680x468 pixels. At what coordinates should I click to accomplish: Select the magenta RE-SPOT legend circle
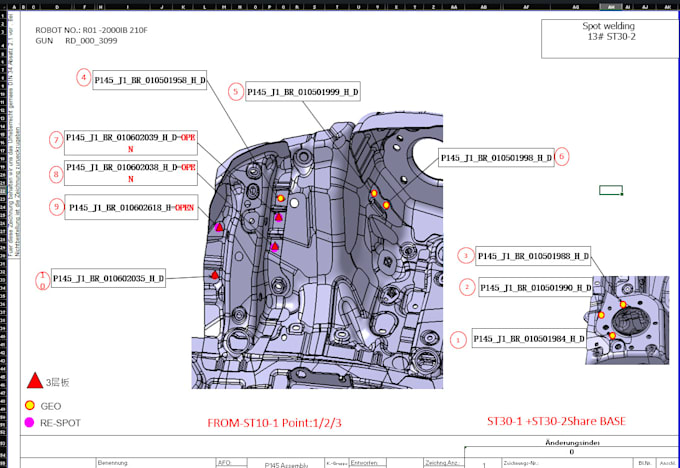(29, 422)
